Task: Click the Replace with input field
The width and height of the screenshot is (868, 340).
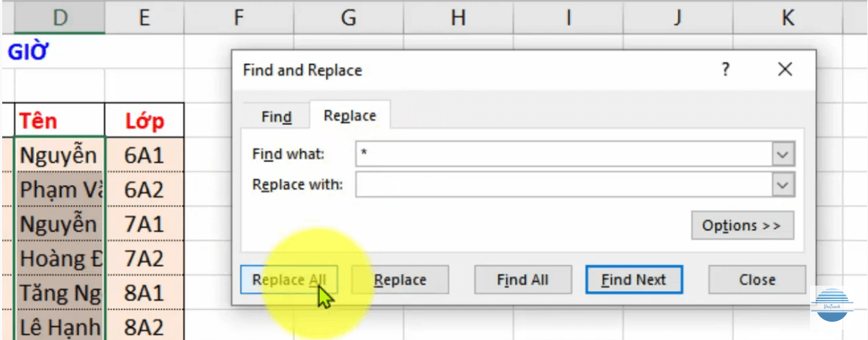Action: 565,184
